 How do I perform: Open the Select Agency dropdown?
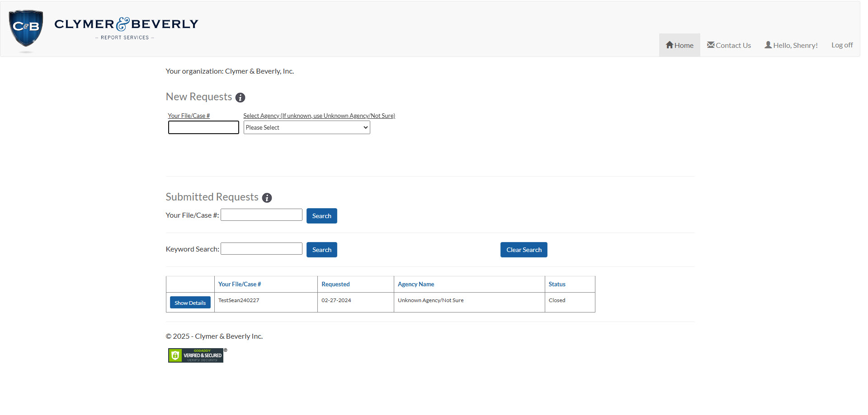tap(307, 127)
